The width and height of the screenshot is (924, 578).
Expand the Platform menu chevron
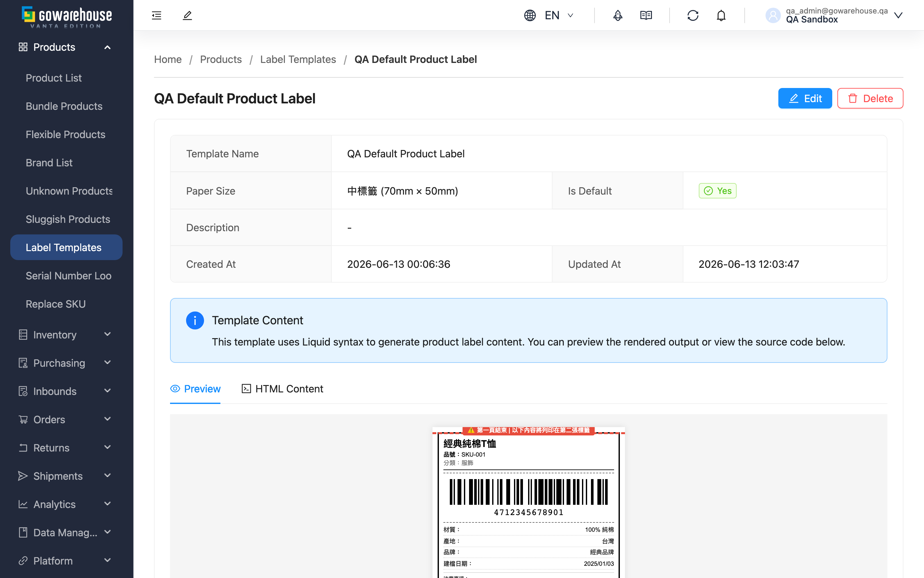point(108,560)
